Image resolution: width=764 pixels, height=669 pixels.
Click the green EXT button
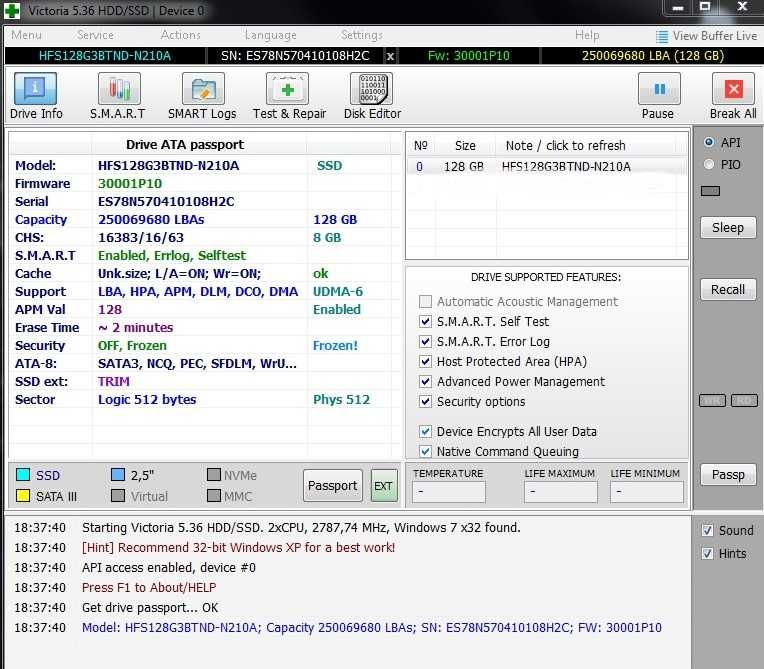coord(384,485)
